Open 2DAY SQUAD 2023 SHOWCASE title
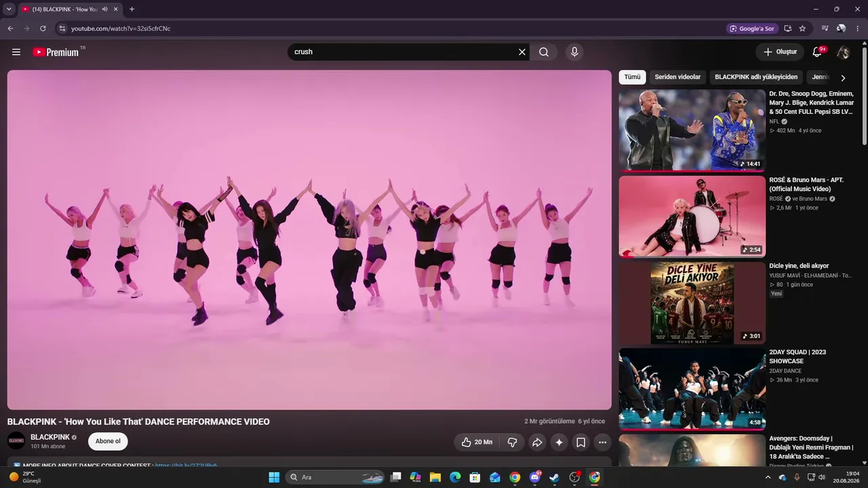The height and width of the screenshot is (488, 868). click(x=797, y=357)
